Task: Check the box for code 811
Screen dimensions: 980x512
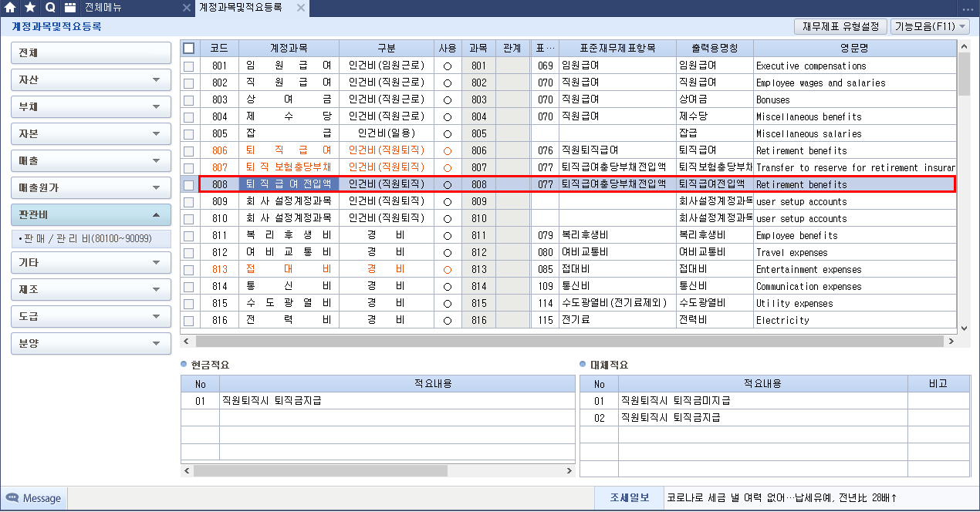Action: point(189,236)
